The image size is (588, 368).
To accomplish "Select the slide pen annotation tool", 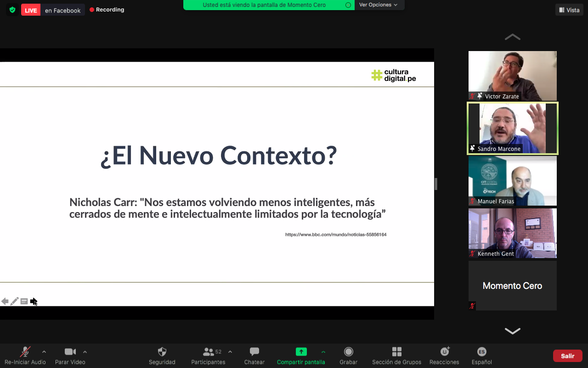I will pos(14,301).
